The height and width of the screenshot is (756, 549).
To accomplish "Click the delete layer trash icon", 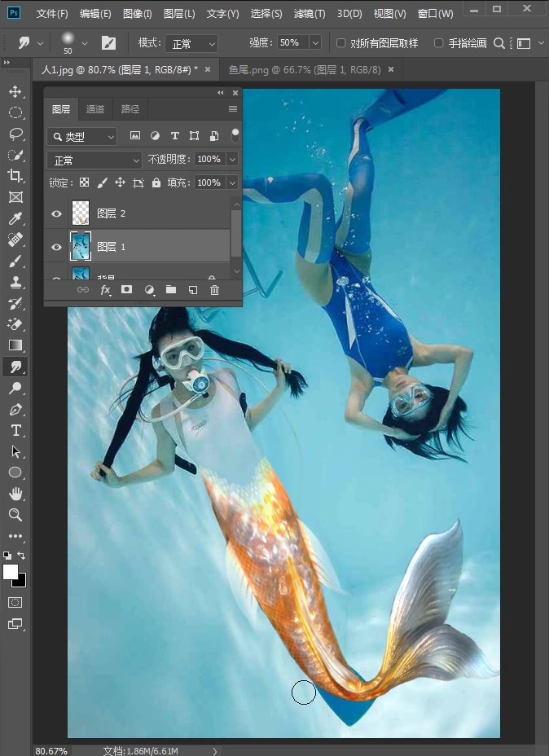I will [x=214, y=290].
